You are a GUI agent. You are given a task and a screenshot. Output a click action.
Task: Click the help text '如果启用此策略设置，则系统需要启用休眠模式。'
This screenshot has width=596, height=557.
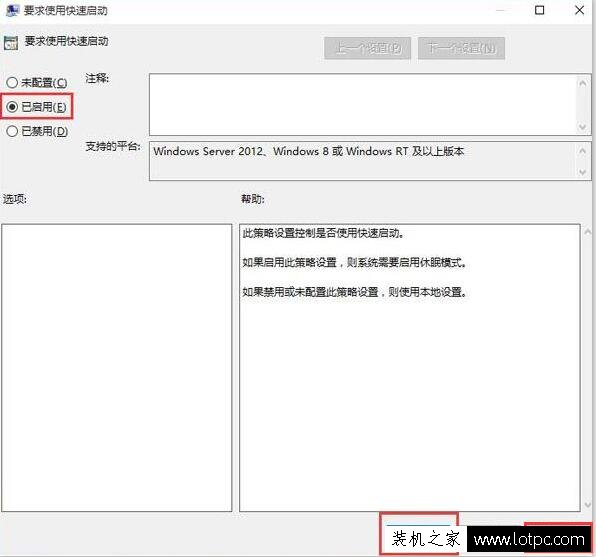[x=355, y=262]
